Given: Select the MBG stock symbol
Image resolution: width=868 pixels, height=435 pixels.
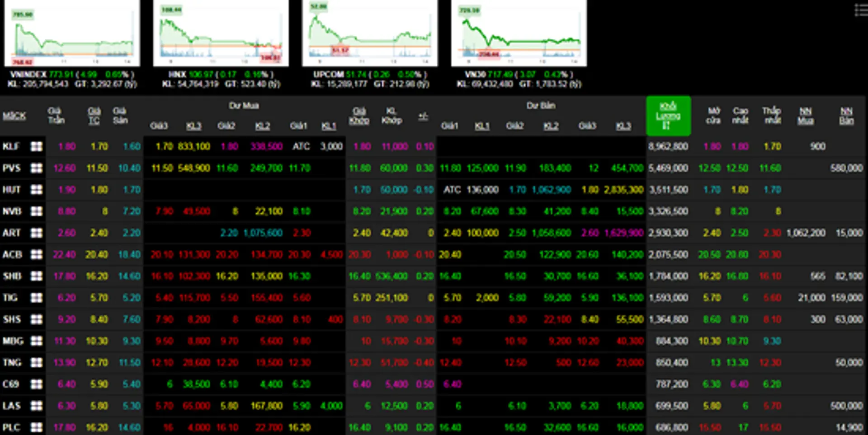Looking at the screenshot, I should coord(13,341).
